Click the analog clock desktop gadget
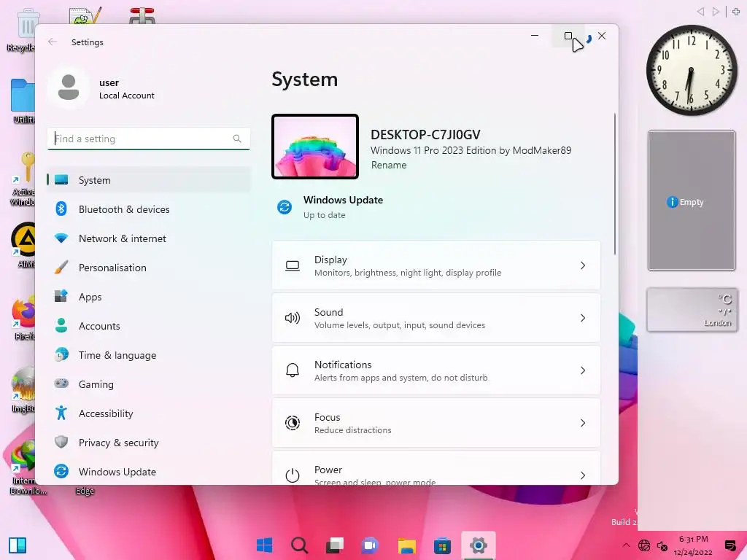The image size is (747, 560). click(x=692, y=70)
